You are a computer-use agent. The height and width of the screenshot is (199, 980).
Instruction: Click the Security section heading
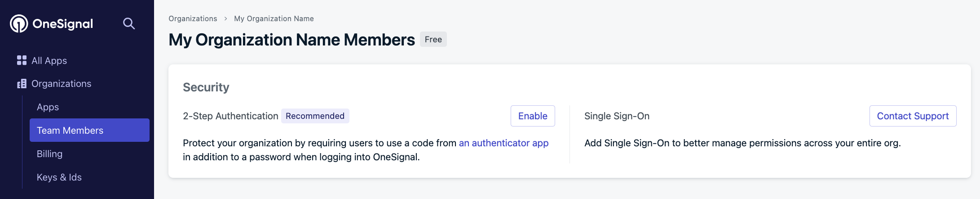[206, 87]
